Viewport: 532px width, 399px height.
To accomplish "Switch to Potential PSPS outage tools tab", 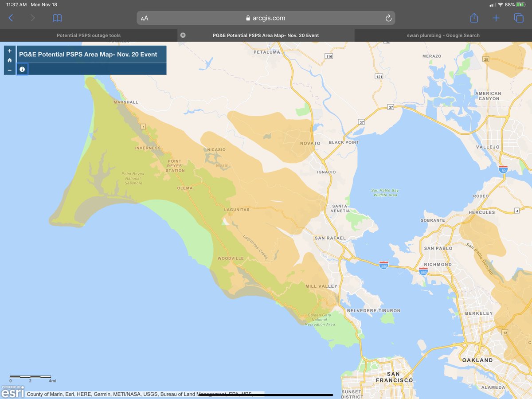I will (89, 35).
